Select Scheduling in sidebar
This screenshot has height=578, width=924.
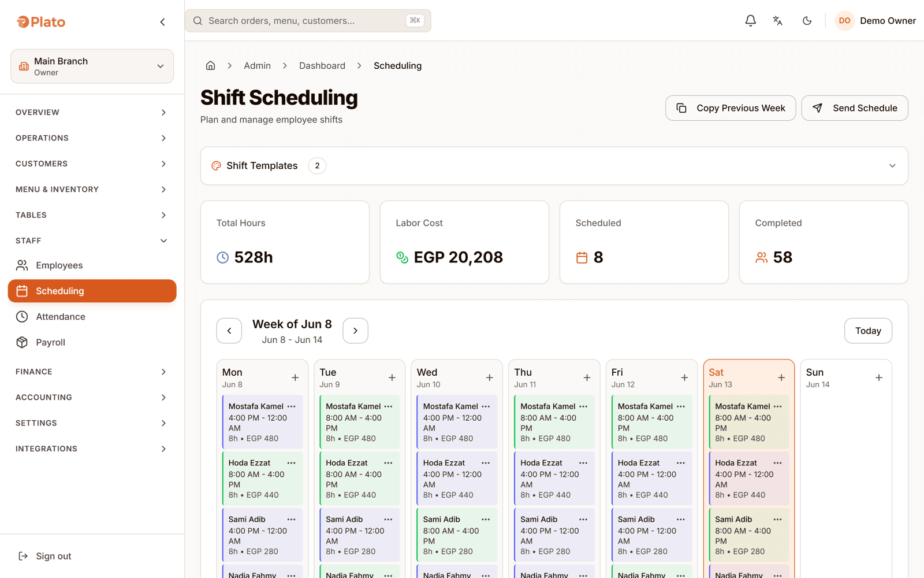[92, 291]
